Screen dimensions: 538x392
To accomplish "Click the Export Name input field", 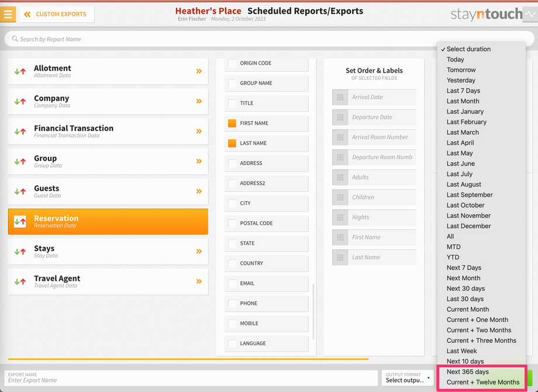I will tap(191, 378).
